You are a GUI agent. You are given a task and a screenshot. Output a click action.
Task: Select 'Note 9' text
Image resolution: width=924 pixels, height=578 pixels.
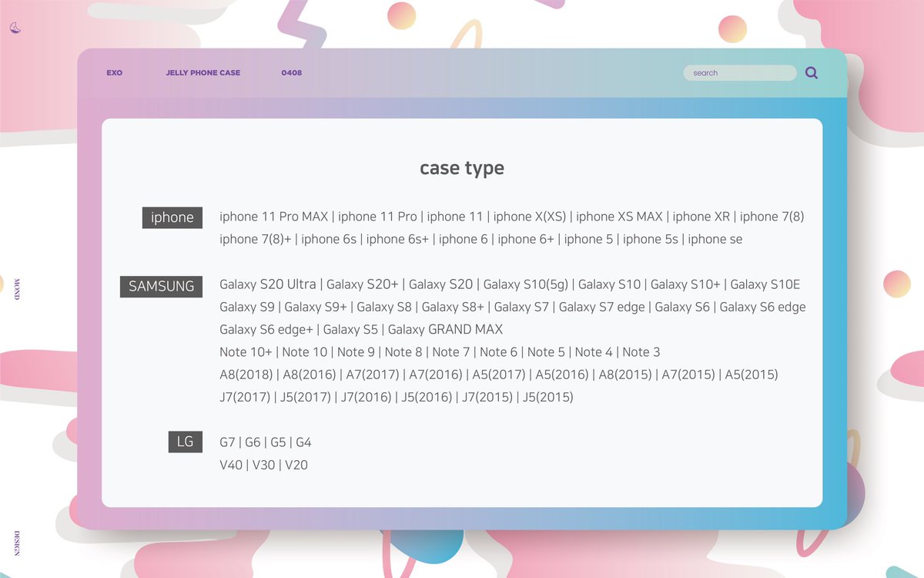(x=356, y=352)
